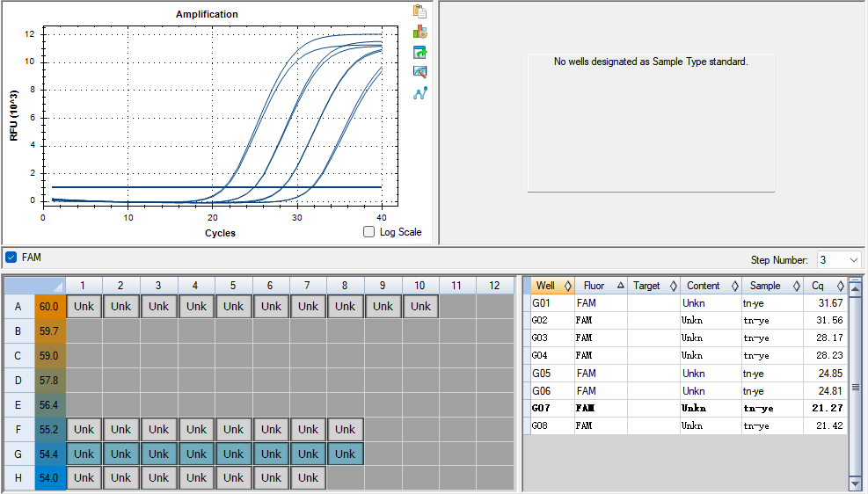The height and width of the screenshot is (494, 868).
Task: Select highlighted well G1 Unk
Action: coord(84,454)
